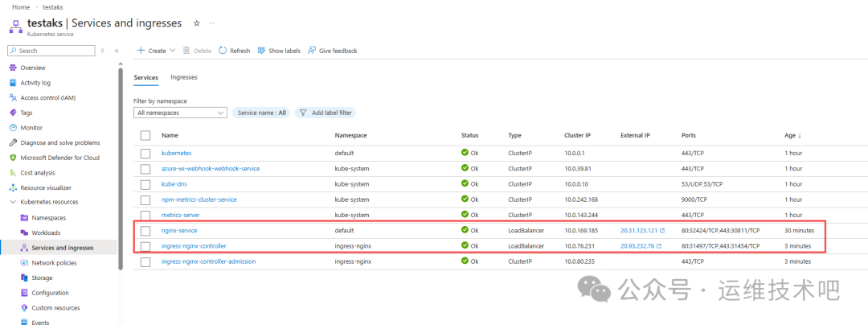
Task: Tick the checkbox for the kubernetes service row
Action: [x=145, y=153]
